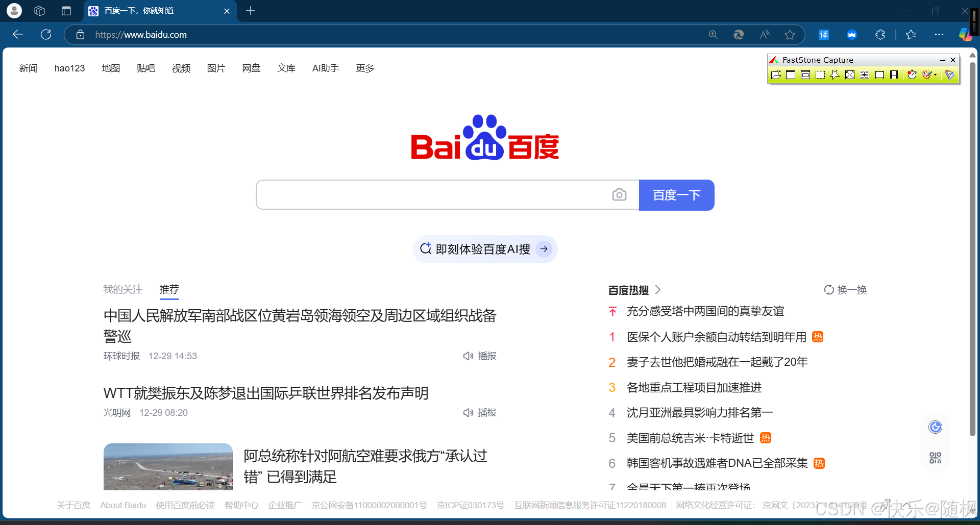The image size is (980, 525).
Task: Expand the FastStone output dropdown arrow
Action: coord(936,75)
